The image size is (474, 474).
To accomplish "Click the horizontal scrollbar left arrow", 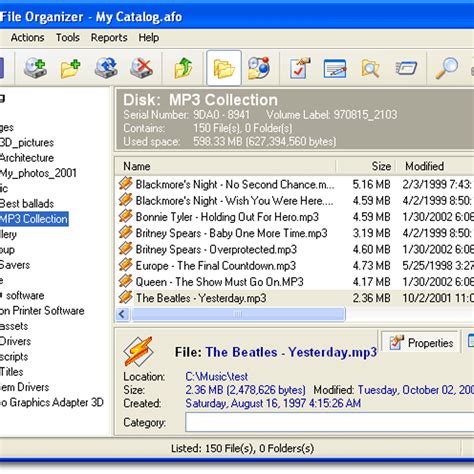I will point(122,314).
